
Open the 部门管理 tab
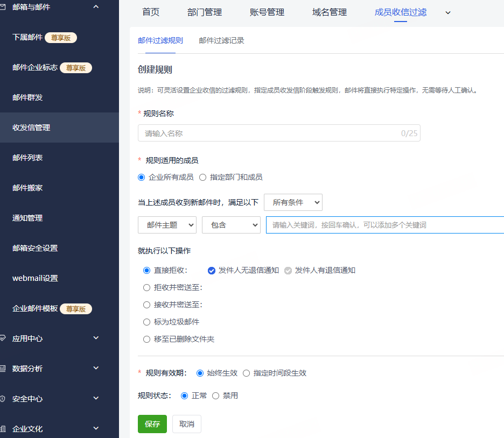[205, 12]
